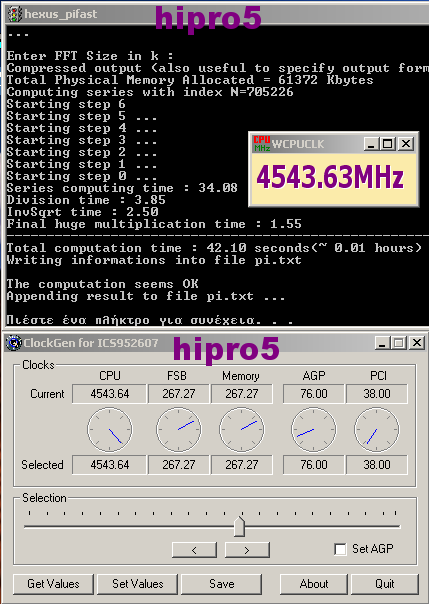The image size is (429, 604).
Task: Click the 4543.63MHz readout in WCPUCLK
Action: pos(330,178)
